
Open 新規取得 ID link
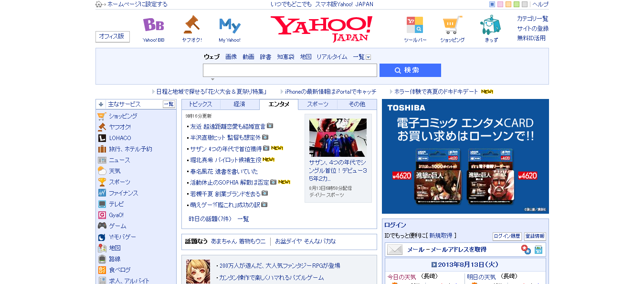tap(441, 236)
